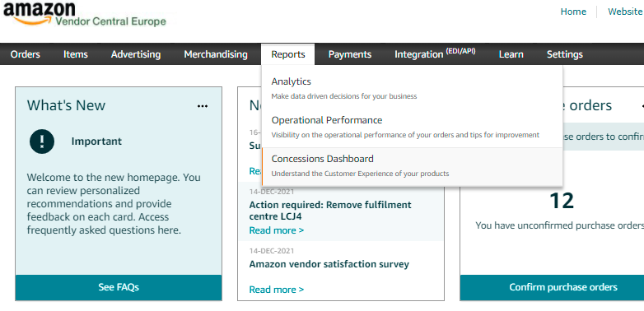Open the Orders menu
Image resolution: width=644 pixels, height=311 pixels.
pyautogui.click(x=26, y=54)
